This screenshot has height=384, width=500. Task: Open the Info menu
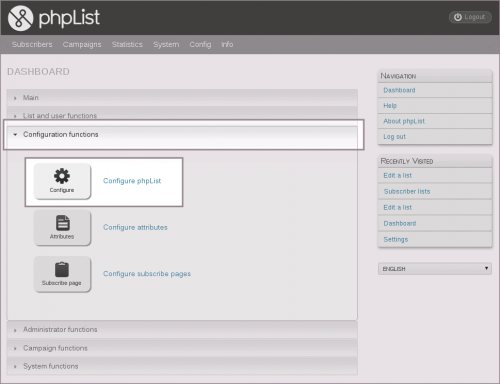[x=227, y=44]
